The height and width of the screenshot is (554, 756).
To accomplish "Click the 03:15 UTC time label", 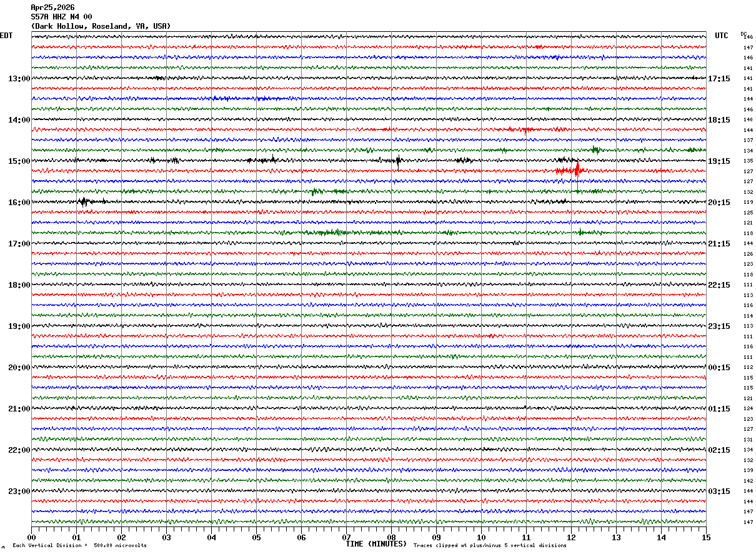I will (x=719, y=491).
